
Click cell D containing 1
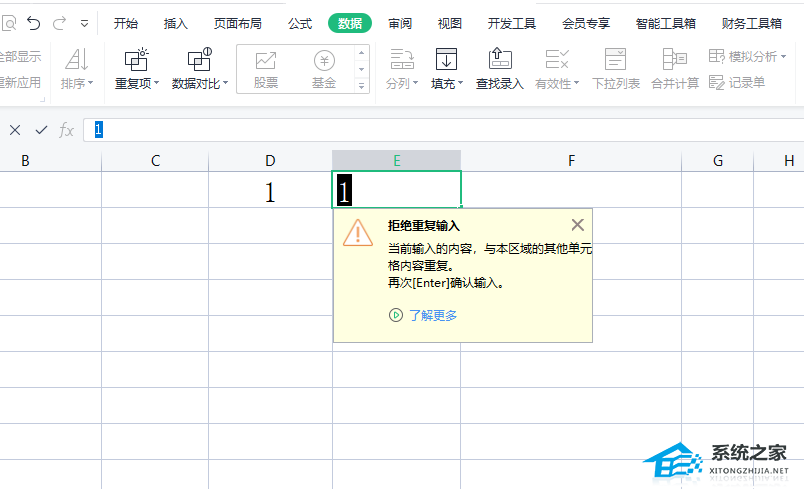coord(270,190)
